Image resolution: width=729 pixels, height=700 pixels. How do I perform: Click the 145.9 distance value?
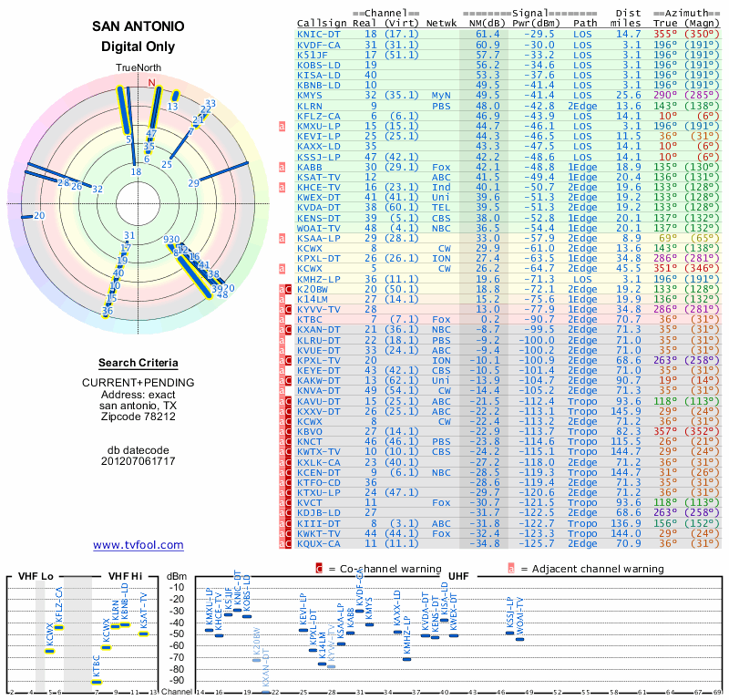click(x=625, y=412)
